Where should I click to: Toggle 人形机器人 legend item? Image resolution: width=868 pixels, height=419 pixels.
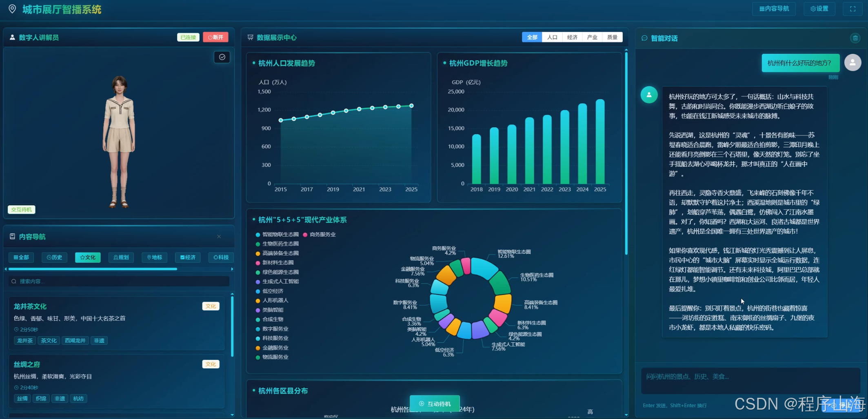272,300
